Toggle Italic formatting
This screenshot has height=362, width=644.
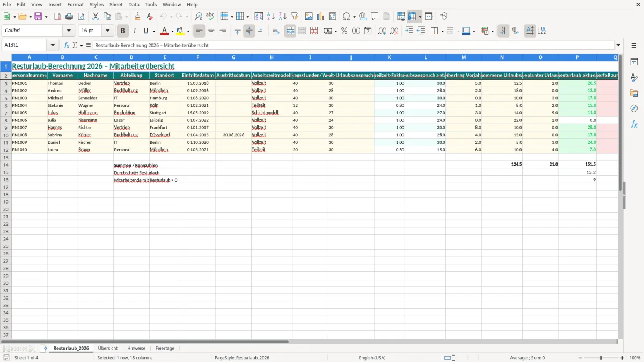[x=135, y=31]
